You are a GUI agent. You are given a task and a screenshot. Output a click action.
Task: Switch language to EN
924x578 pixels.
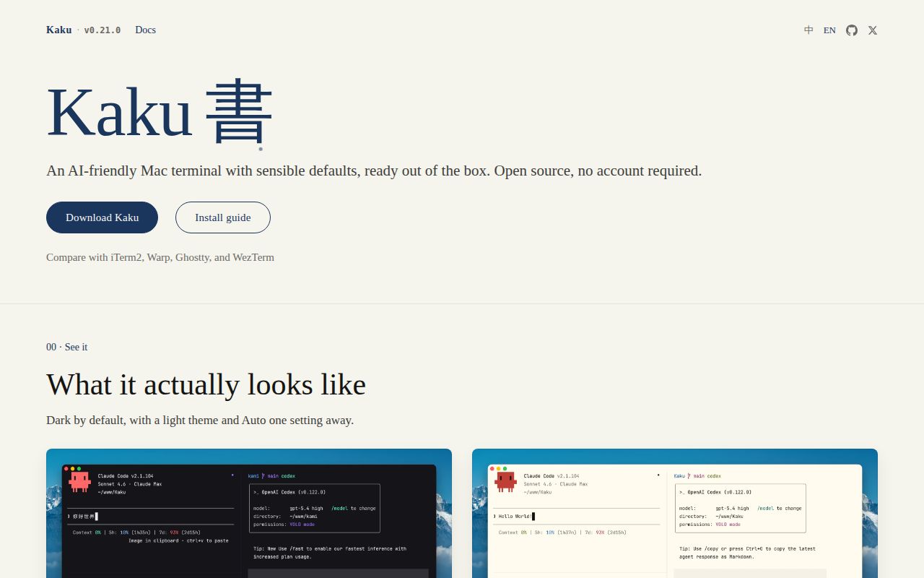[x=829, y=30]
